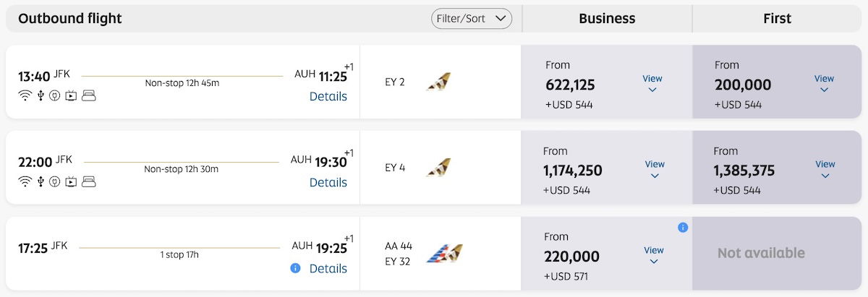Select the First column header

coord(777,19)
